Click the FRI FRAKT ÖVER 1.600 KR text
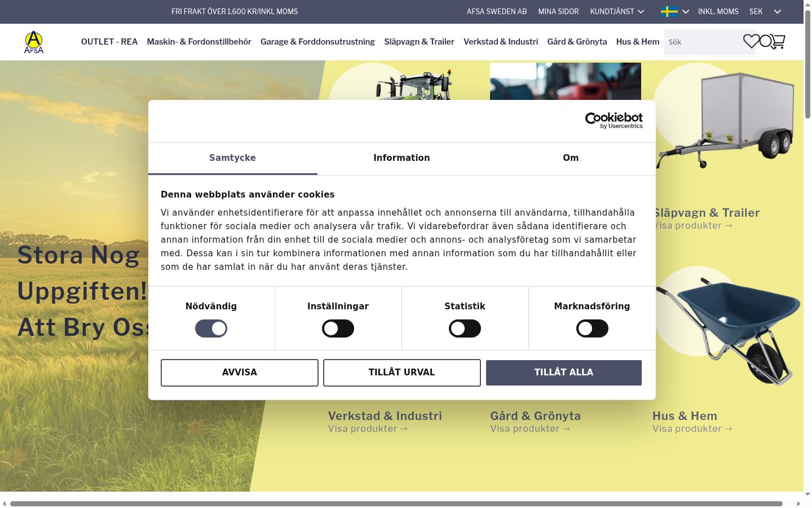The image size is (812, 508). [x=235, y=11]
